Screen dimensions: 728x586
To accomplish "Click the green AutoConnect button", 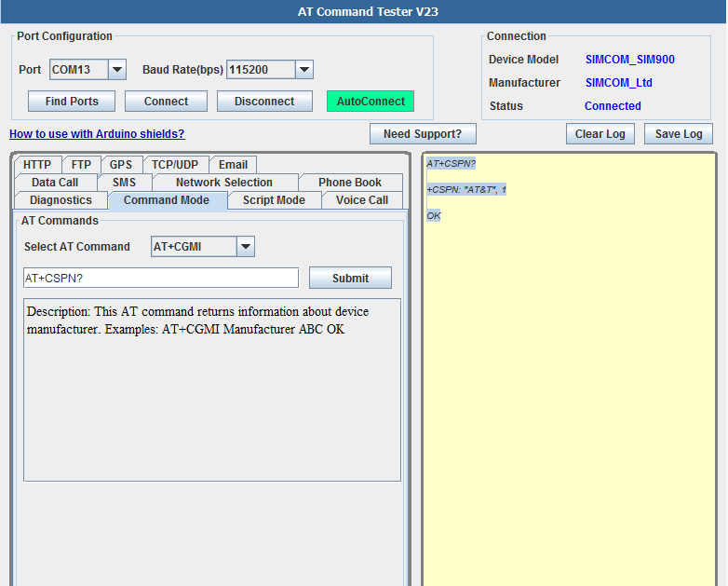I will pos(371,102).
